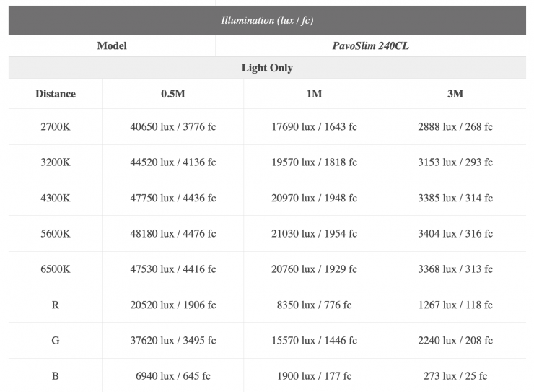Select the Model header cell

[112, 45]
